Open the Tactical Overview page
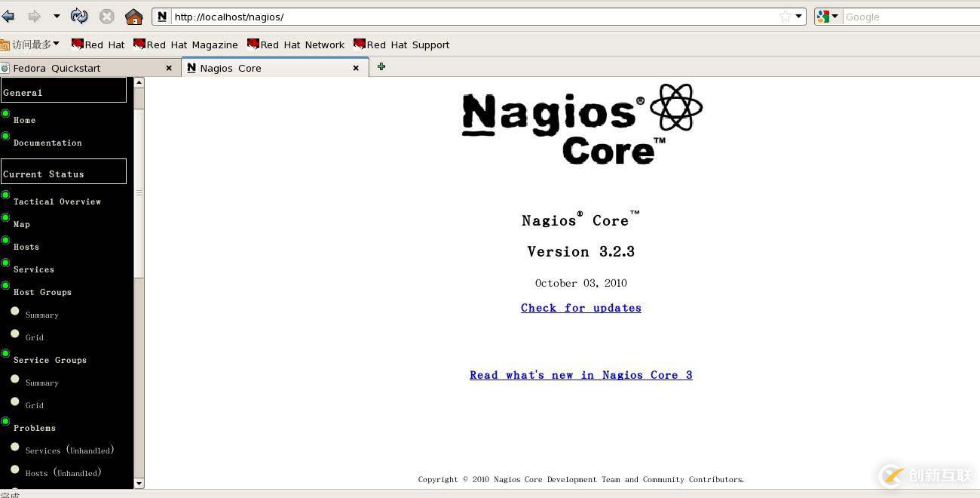Viewport: 980px width, 498px height. (x=57, y=201)
